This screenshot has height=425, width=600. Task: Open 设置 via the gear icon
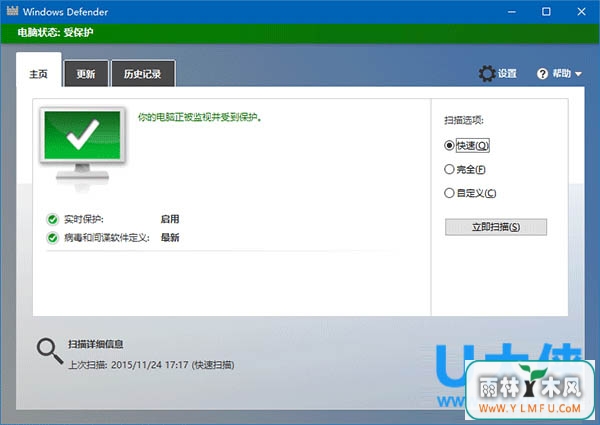pos(487,73)
